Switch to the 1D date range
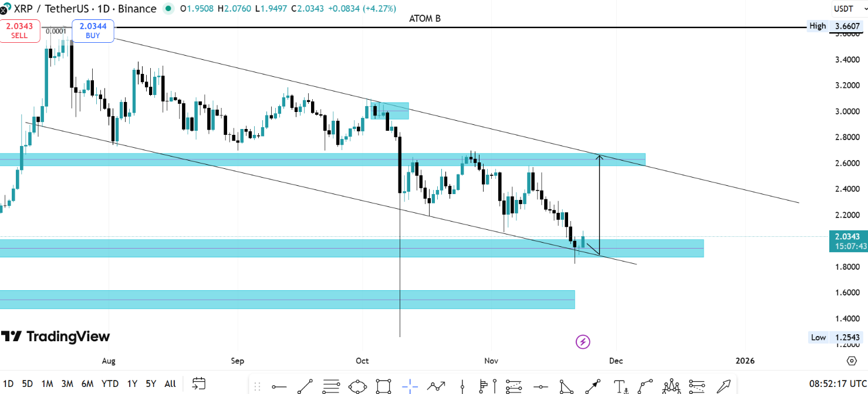This screenshot has height=394, width=868. coord(8,383)
